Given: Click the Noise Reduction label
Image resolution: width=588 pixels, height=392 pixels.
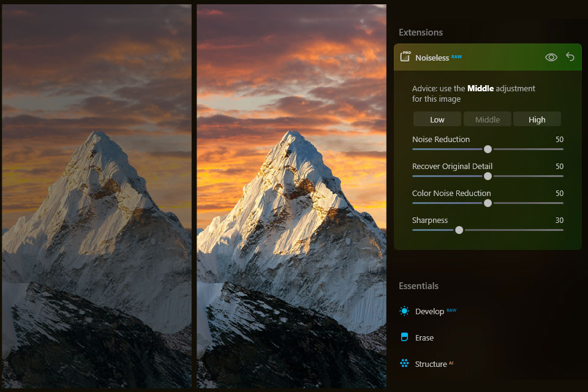Looking at the screenshot, I should pos(440,140).
